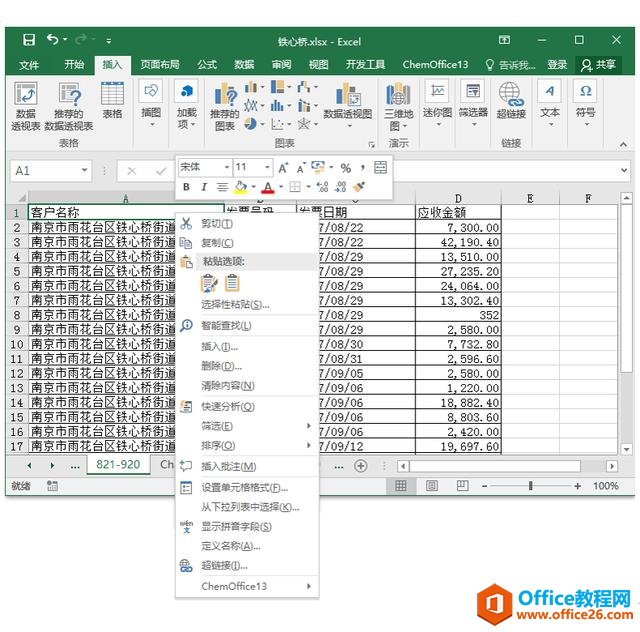Collapse the ribbon with the caret

click(x=623, y=144)
